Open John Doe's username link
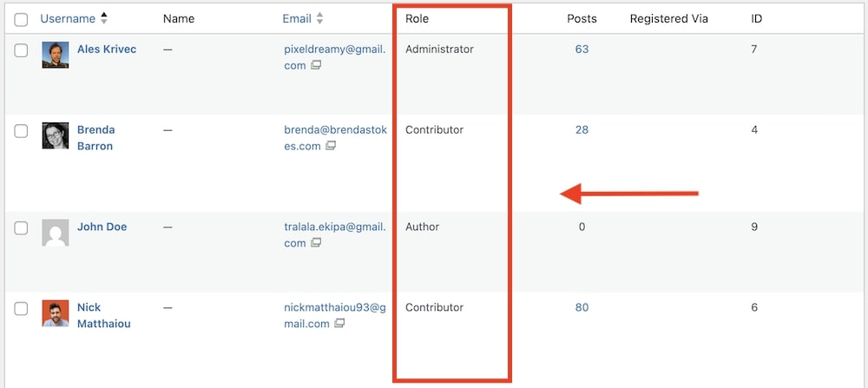The image size is (868, 388). click(x=102, y=227)
